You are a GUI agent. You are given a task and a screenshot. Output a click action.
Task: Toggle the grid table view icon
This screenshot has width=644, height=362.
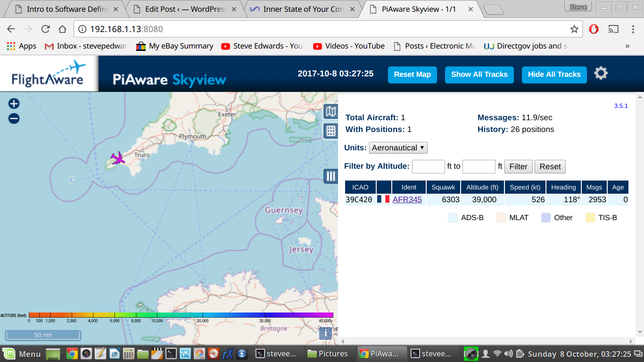point(331,131)
